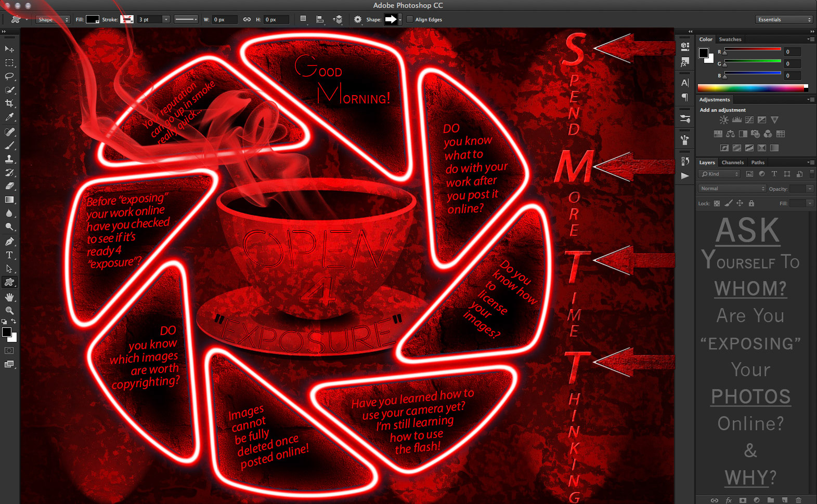Choose the Eraser tool
This screenshot has height=504, width=817.
click(x=9, y=186)
